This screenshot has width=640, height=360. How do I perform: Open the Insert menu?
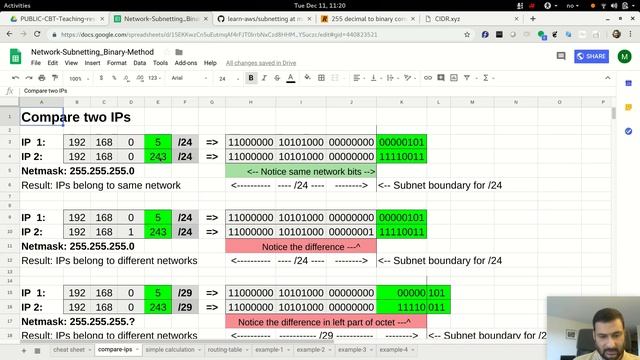pos(92,63)
